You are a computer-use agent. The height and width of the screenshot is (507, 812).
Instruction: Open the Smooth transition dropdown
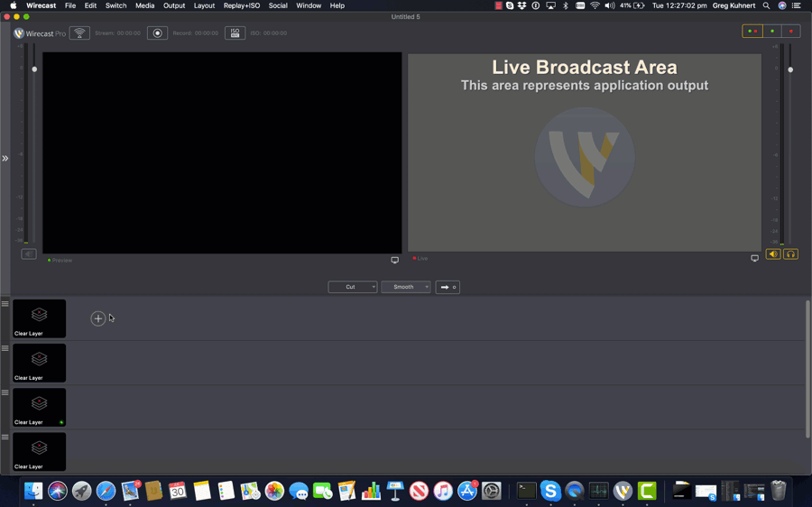pos(406,287)
